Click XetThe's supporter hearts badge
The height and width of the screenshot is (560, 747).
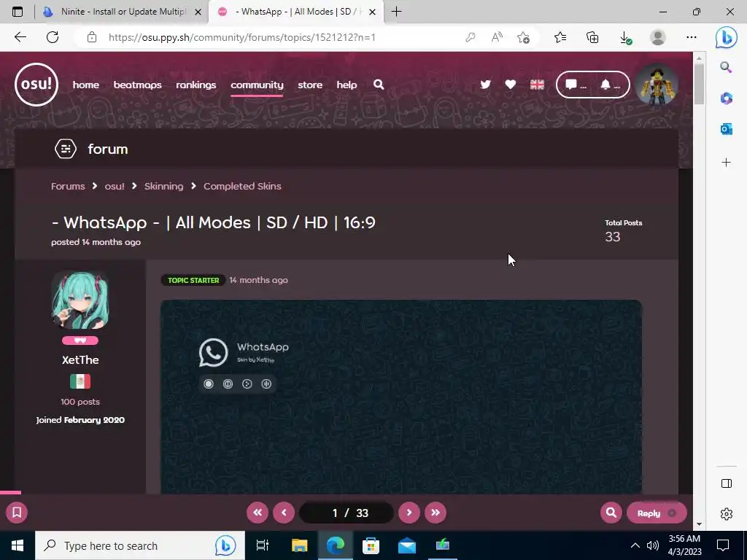pos(80,341)
